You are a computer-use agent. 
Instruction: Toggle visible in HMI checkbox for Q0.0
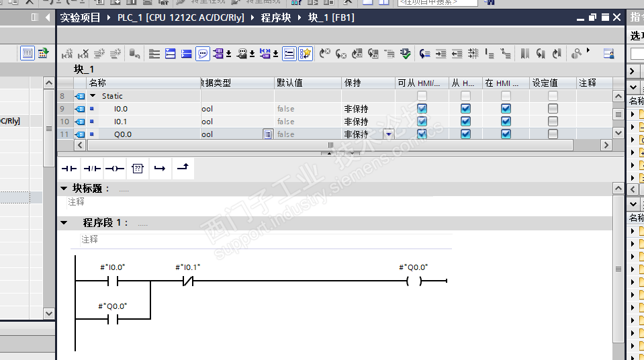pyautogui.click(x=506, y=134)
